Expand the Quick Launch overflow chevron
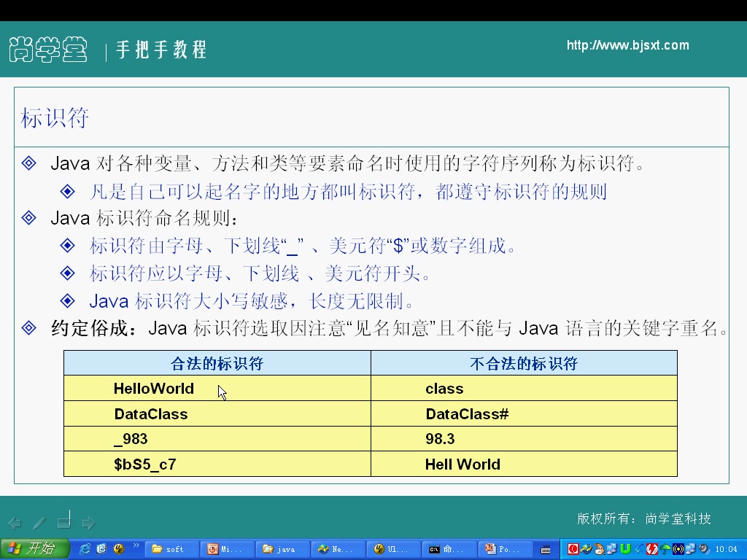The image size is (747, 560). [x=136, y=545]
